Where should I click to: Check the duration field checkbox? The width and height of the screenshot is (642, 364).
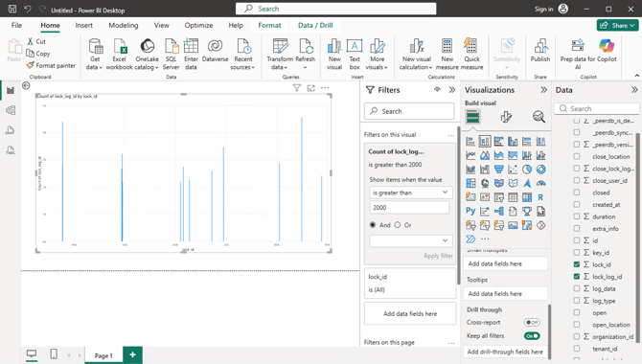click(577, 216)
